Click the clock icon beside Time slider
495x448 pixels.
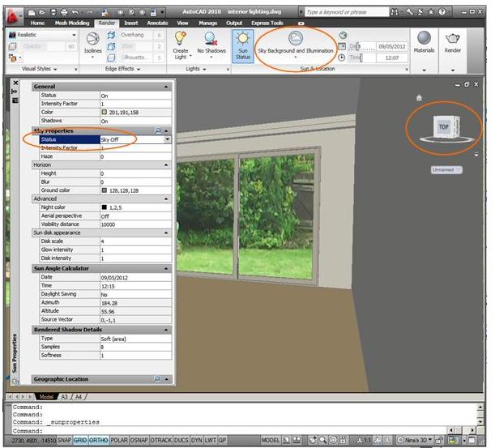[342, 58]
